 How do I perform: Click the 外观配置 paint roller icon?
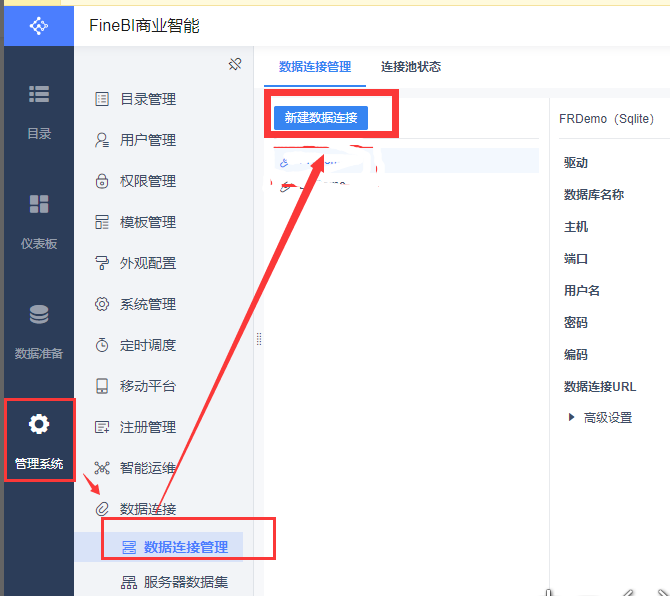[x=102, y=263]
